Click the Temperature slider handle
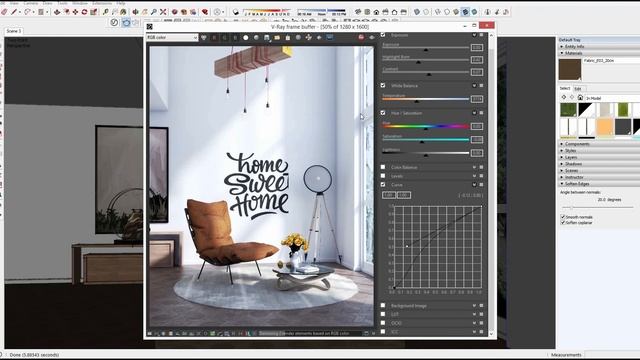 tap(416, 101)
